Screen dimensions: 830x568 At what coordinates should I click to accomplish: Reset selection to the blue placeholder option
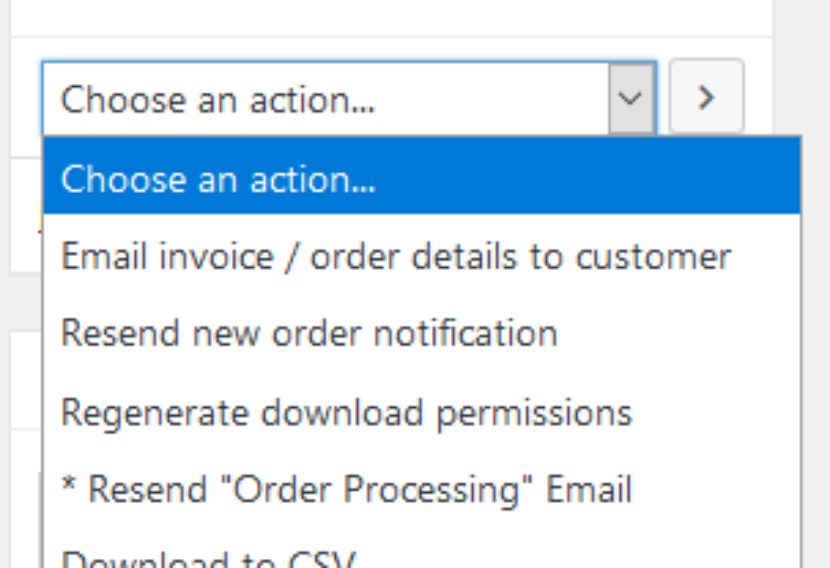pos(420,177)
